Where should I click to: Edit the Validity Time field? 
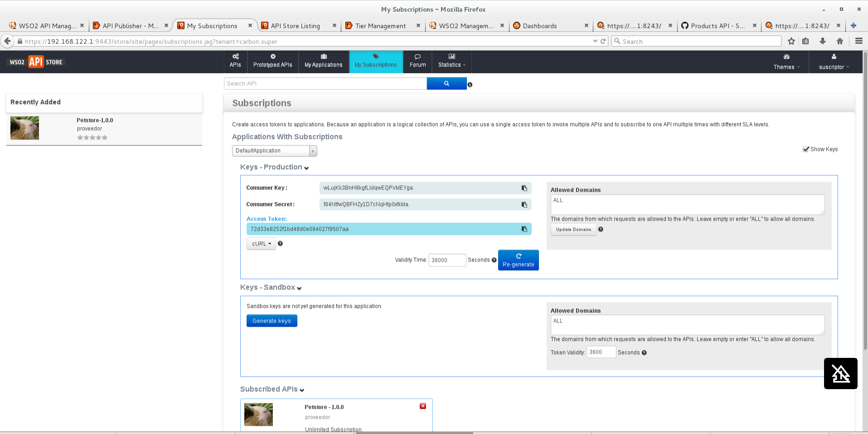447,260
